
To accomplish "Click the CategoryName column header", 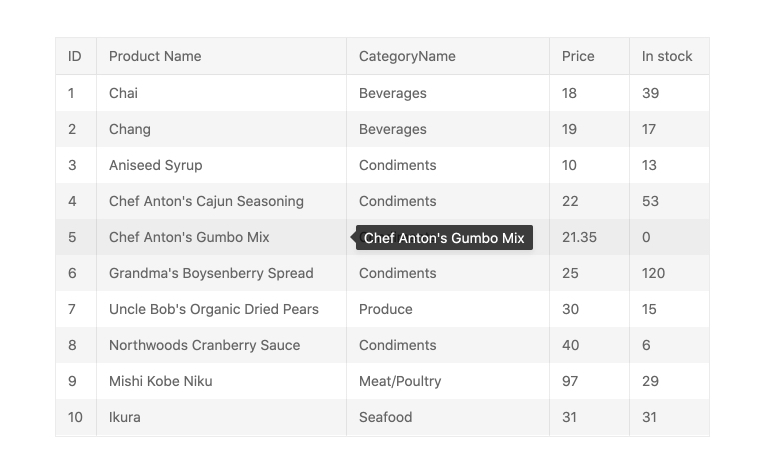I will coord(407,56).
